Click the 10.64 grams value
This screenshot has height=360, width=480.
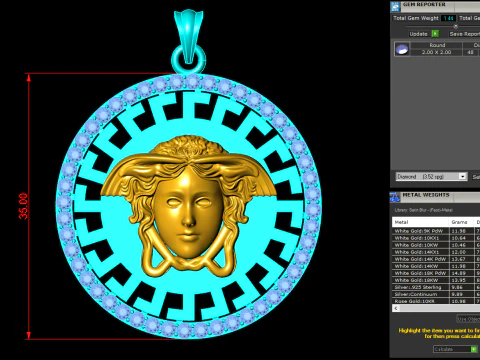[x=459, y=238]
